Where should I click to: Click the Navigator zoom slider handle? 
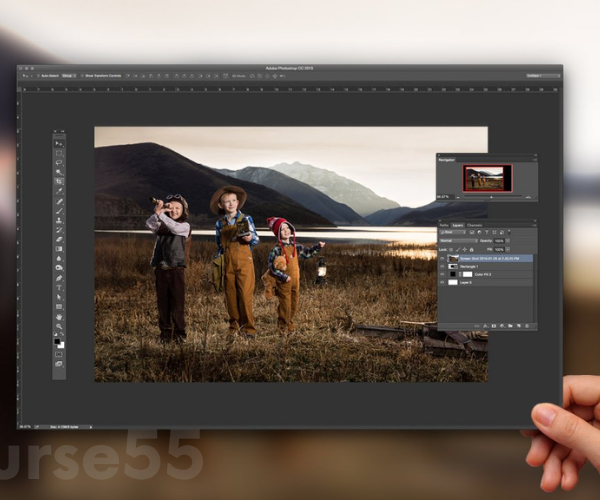pyautogui.click(x=492, y=197)
